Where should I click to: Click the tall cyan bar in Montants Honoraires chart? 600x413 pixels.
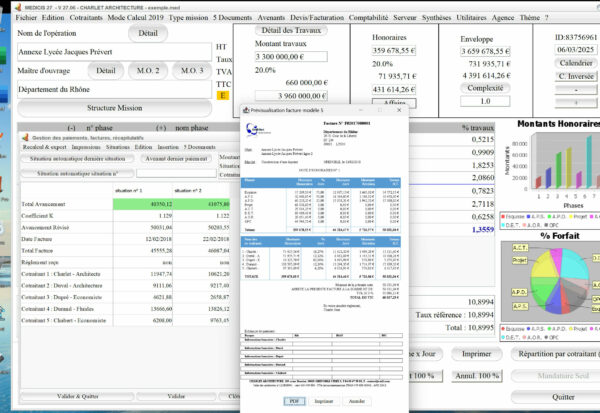point(589,161)
